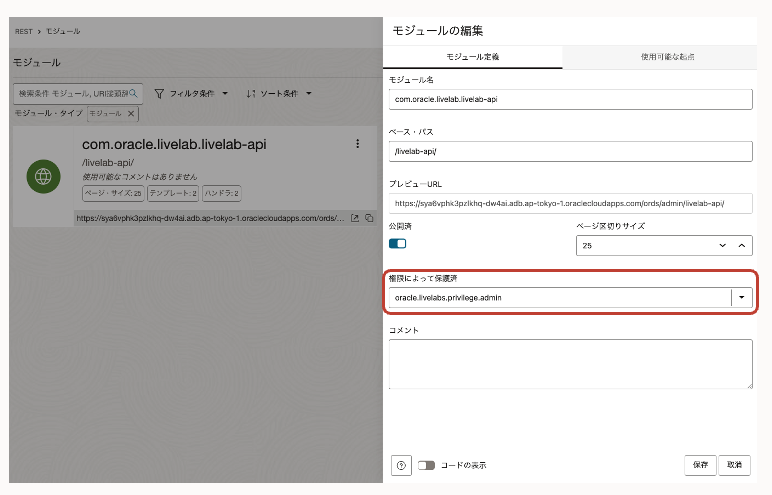Click the ページ・サイズ:25 tag
This screenshot has width=772, height=495.
113,193
